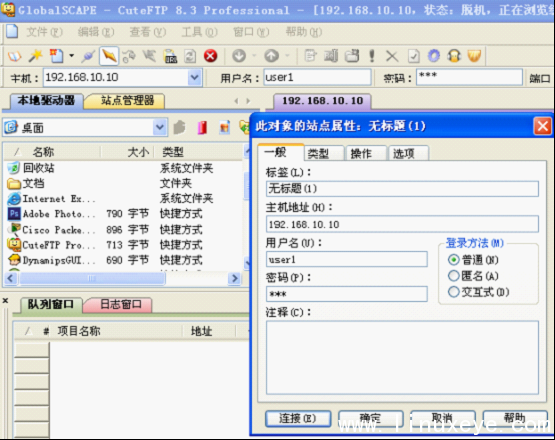Open the 工具(O) menu
555x440 pixels.
point(199,32)
